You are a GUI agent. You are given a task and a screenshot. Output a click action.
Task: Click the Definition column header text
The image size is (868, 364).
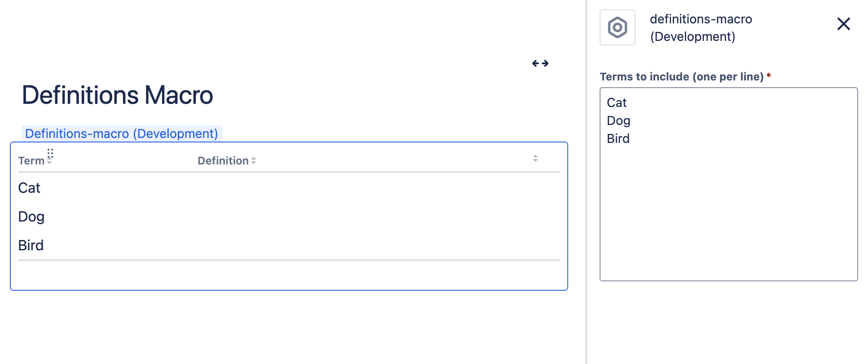(x=223, y=161)
